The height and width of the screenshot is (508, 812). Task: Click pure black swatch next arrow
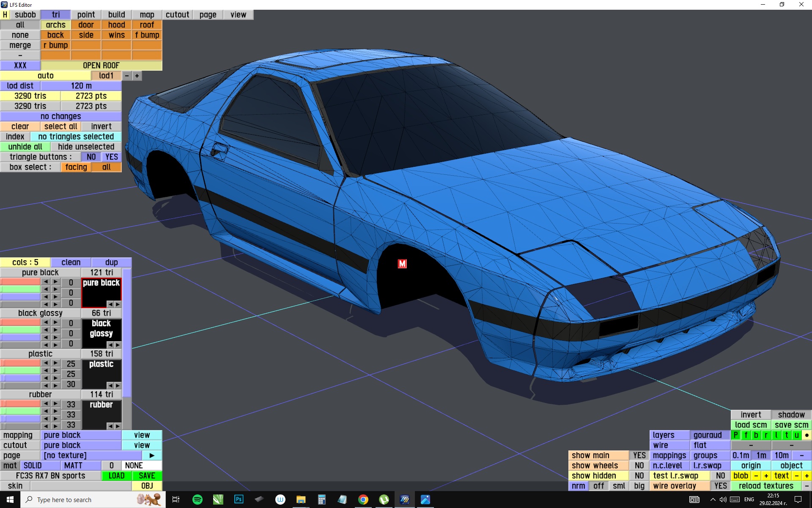(x=118, y=304)
